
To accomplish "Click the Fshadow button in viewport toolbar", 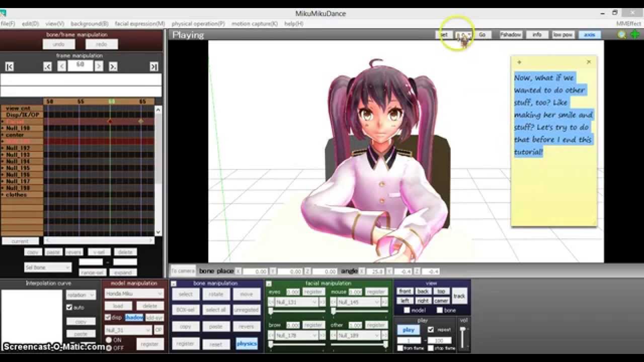I will (510, 35).
